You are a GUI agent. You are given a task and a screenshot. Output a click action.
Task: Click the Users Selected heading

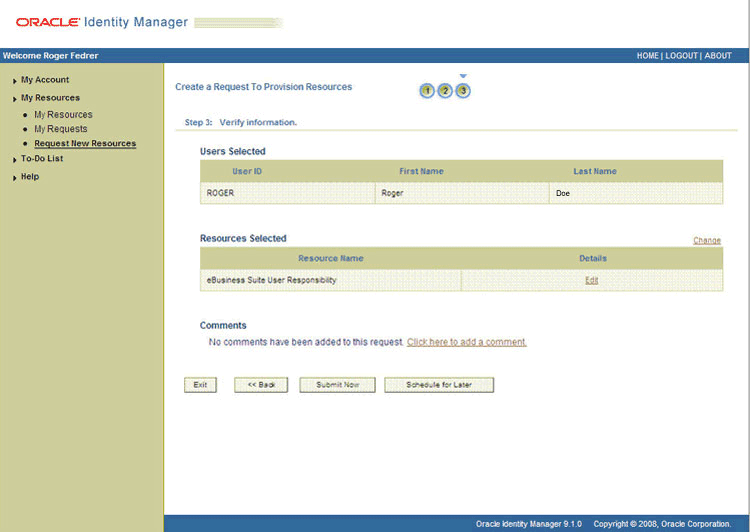tap(232, 152)
